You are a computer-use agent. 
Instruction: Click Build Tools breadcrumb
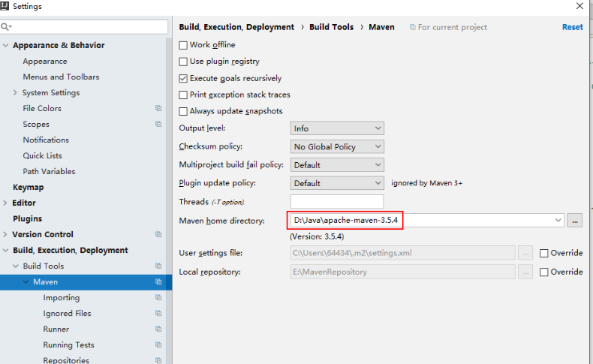[331, 27]
